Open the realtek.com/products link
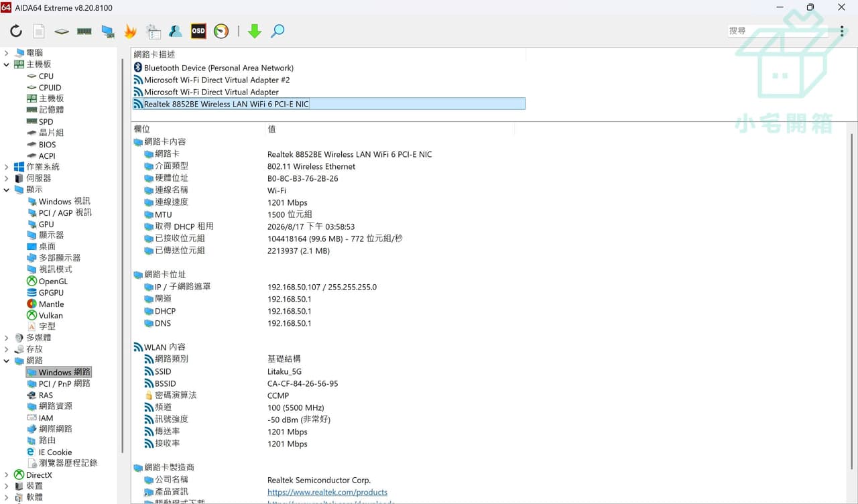The height and width of the screenshot is (504, 858). coord(327,492)
